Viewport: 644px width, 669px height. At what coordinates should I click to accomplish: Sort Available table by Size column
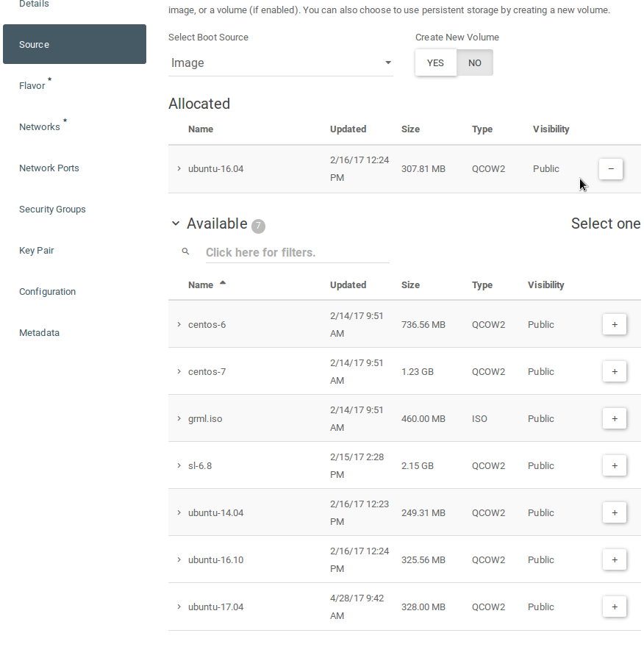pos(410,285)
